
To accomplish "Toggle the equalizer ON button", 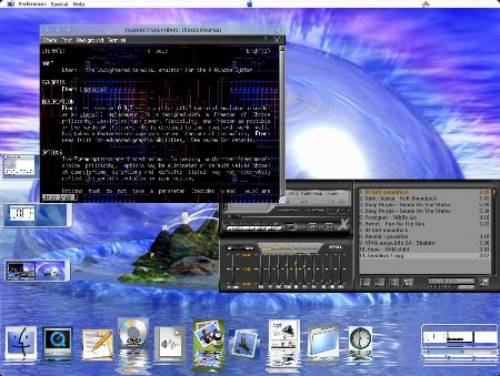I will click(x=230, y=248).
